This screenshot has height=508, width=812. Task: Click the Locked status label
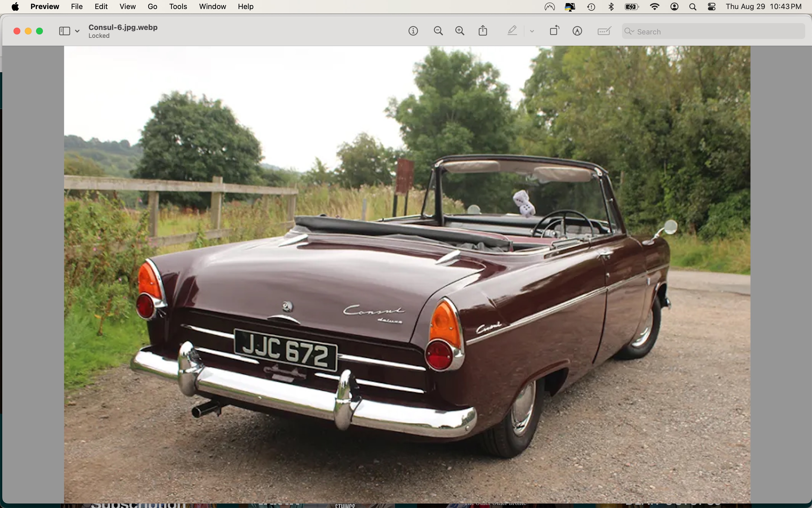coord(99,36)
